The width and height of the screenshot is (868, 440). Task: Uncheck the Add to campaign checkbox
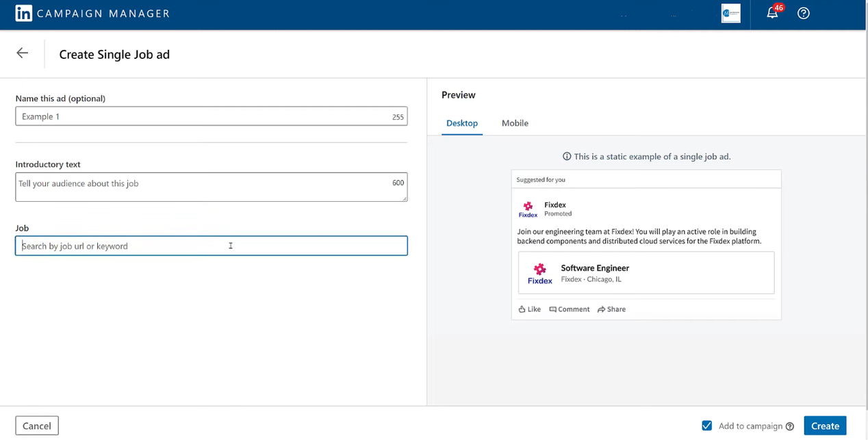coord(706,426)
